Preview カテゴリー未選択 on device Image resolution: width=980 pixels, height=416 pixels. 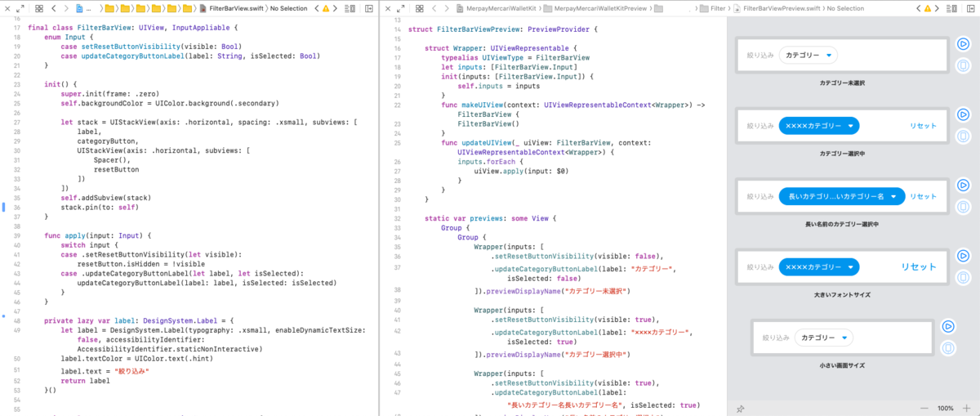(x=964, y=65)
